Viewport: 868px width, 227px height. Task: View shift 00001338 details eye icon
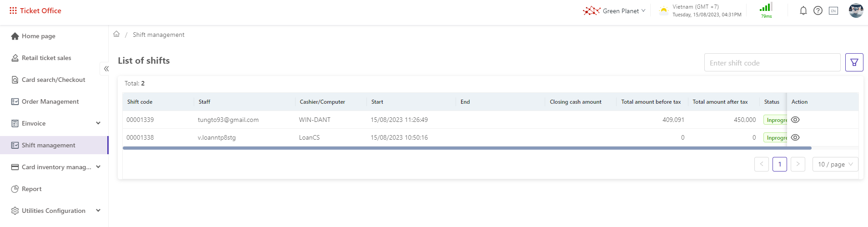(795, 137)
